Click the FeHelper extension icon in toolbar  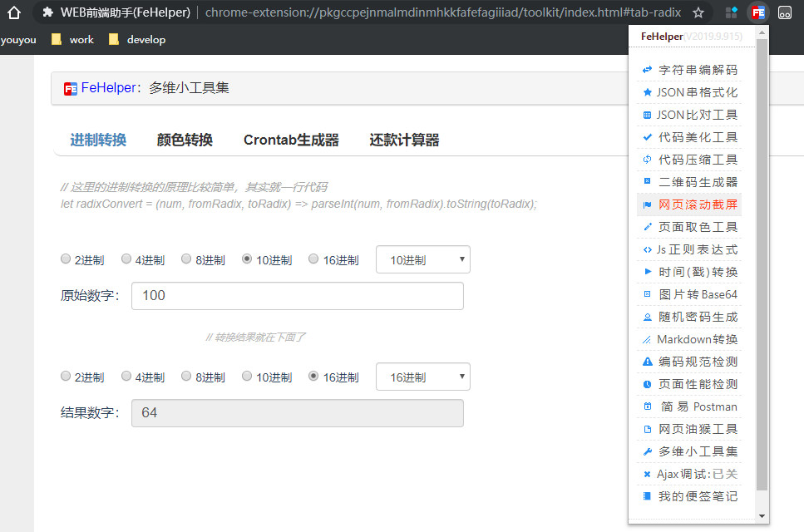[758, 12]
